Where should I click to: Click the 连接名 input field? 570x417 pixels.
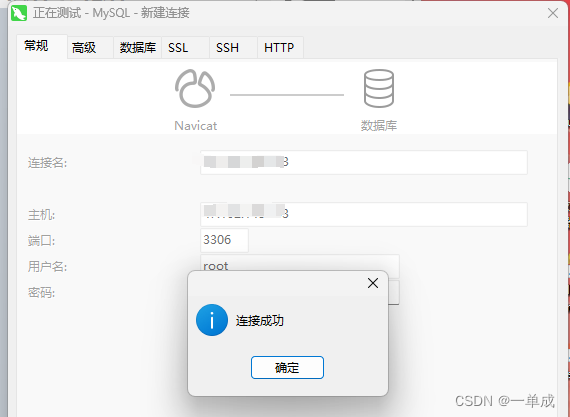(x=364, y=163)
